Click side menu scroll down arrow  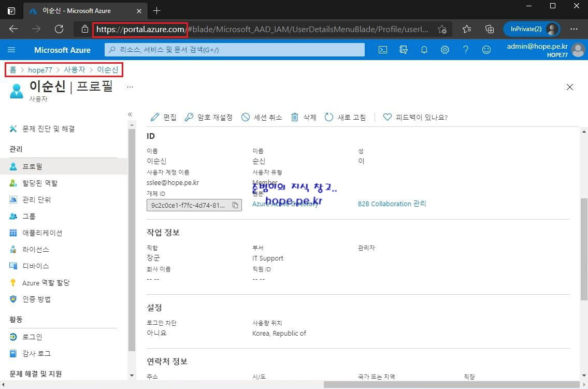click(x=132, y=375)
